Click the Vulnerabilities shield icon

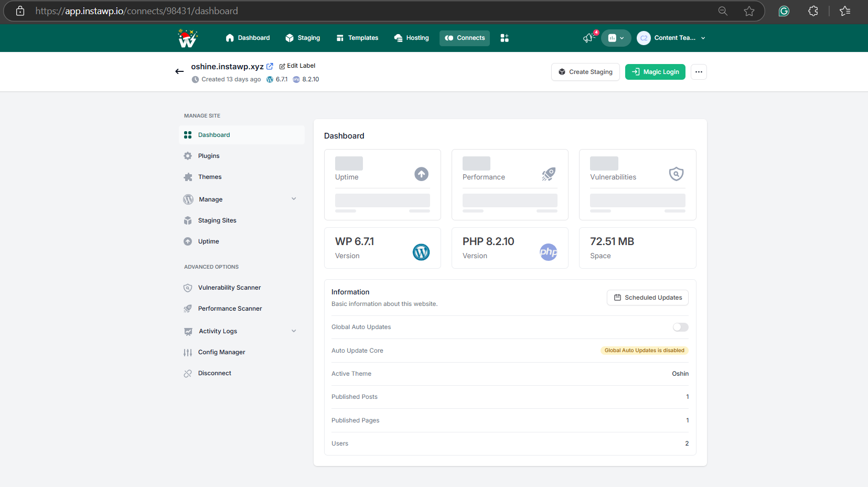pyautogui.click(x=677, y=174)
